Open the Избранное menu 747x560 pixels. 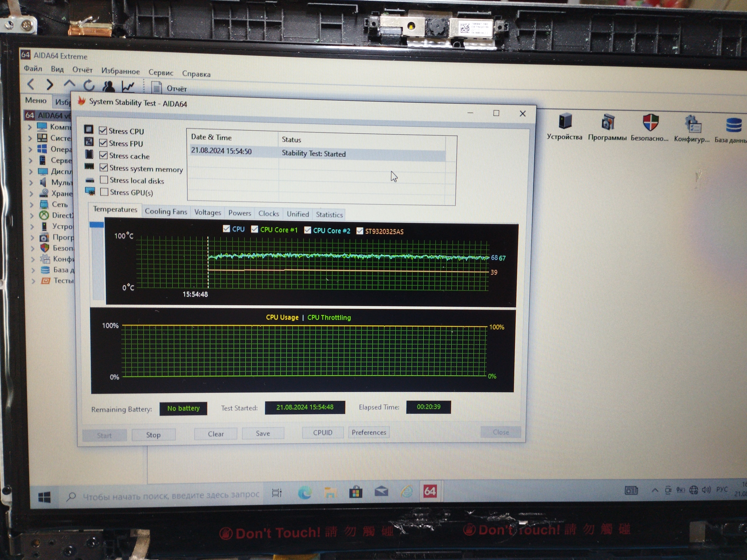tap(120, 71)
